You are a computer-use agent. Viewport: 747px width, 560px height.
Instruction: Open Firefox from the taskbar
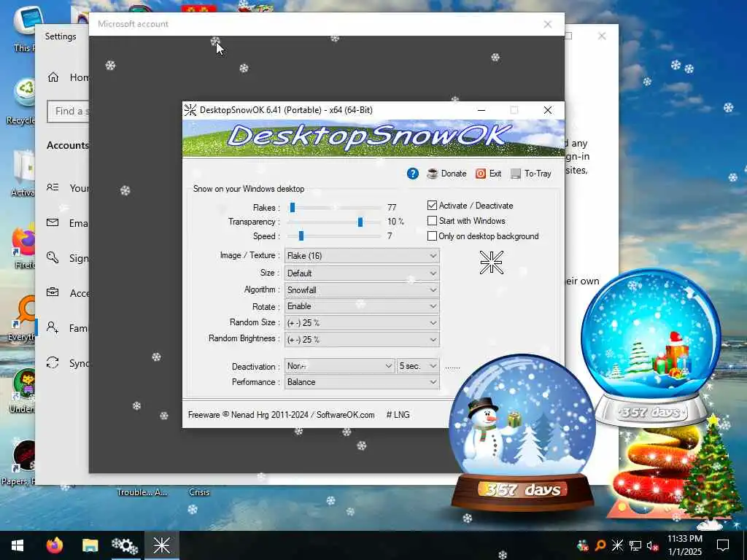54,545
